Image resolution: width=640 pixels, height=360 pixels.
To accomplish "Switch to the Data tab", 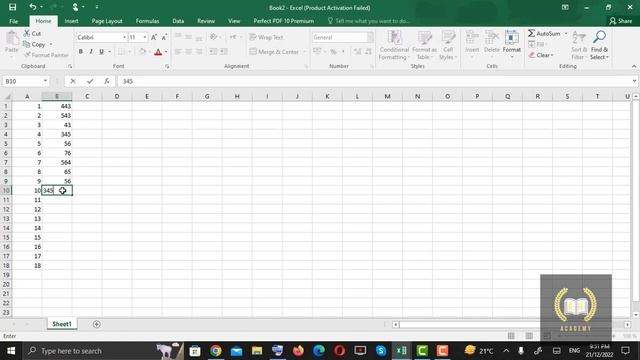I will click(178, 21).
